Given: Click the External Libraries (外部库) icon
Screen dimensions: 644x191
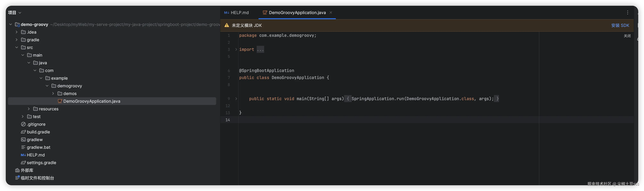Looking at the screenshot, I should pos(17,170).
